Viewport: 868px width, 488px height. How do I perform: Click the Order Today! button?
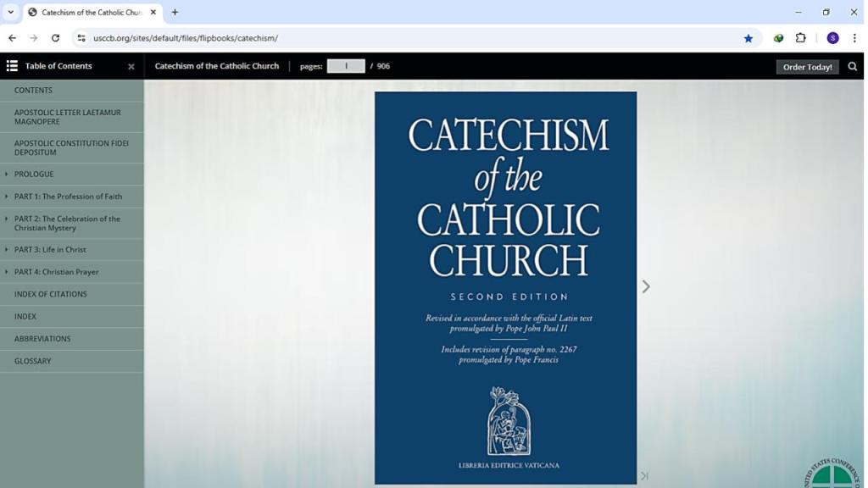[x=807, y=67]
